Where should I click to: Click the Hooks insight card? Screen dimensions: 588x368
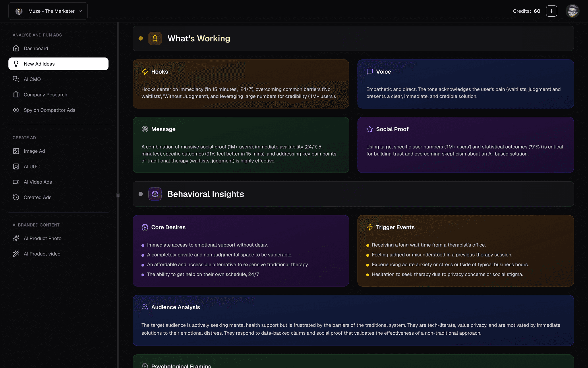(x=241, y=84)
